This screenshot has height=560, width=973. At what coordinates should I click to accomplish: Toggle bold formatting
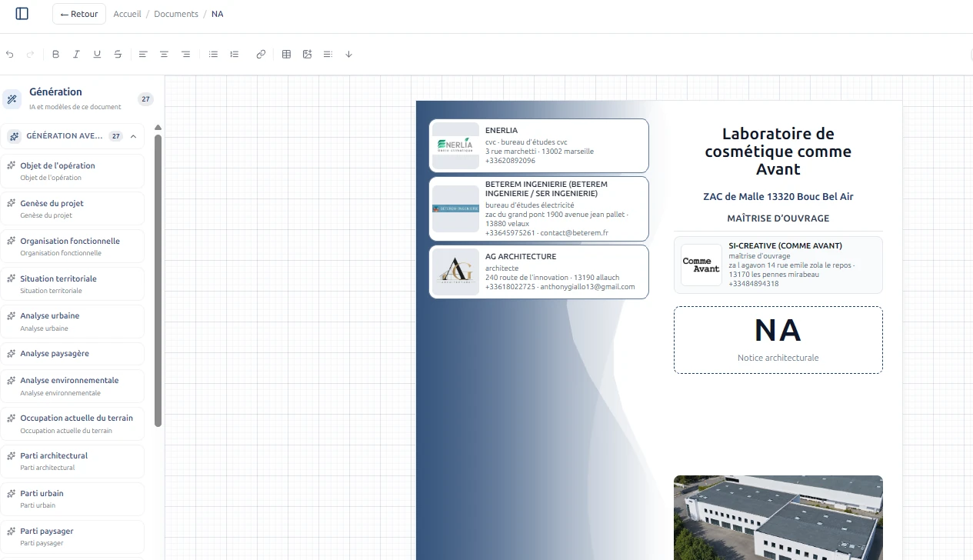55,55
